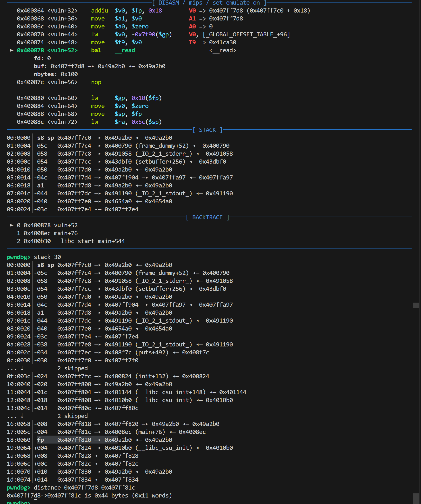Click the second '2 skipped' down arrow
This screenshot has height=504, width=421.
[22, 416]
